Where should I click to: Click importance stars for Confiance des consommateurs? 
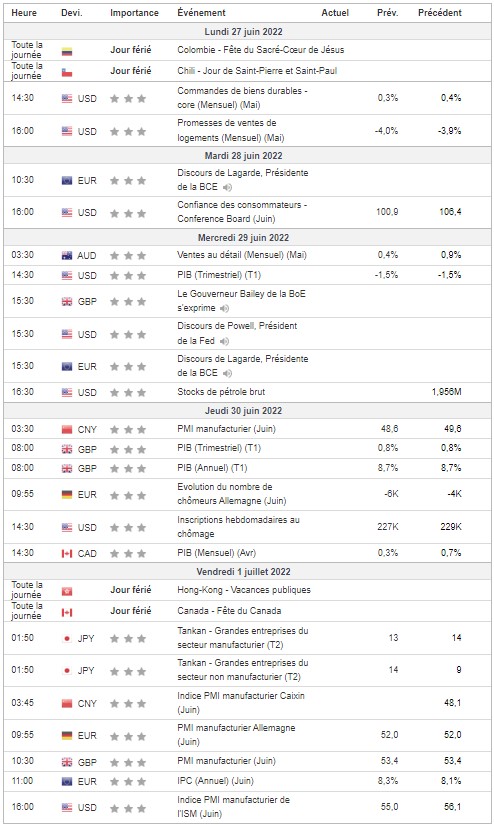(128, 213)
